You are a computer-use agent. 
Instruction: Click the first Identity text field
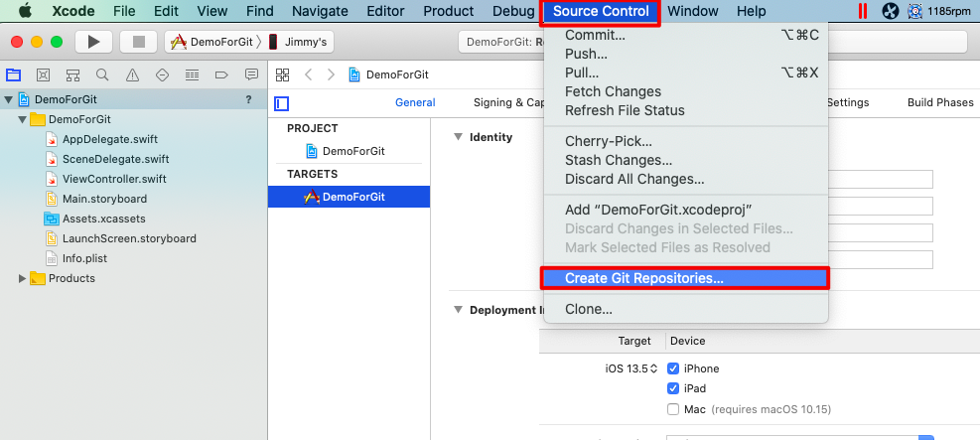(x=880, y=180)
